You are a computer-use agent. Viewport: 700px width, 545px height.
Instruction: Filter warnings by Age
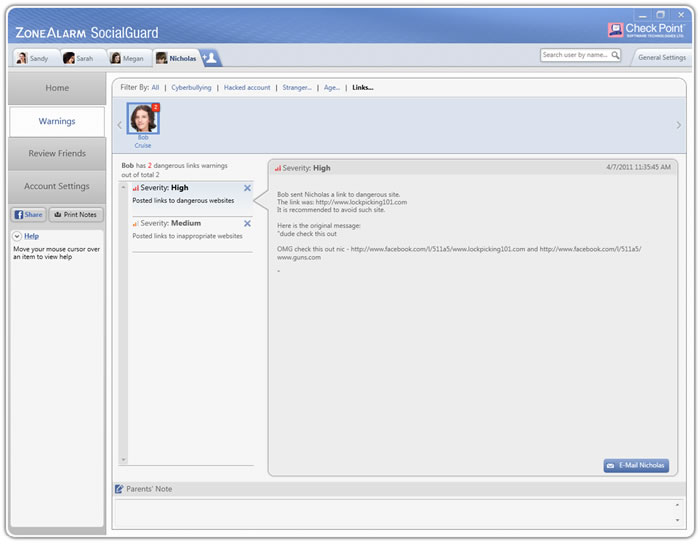click(332, 87)
